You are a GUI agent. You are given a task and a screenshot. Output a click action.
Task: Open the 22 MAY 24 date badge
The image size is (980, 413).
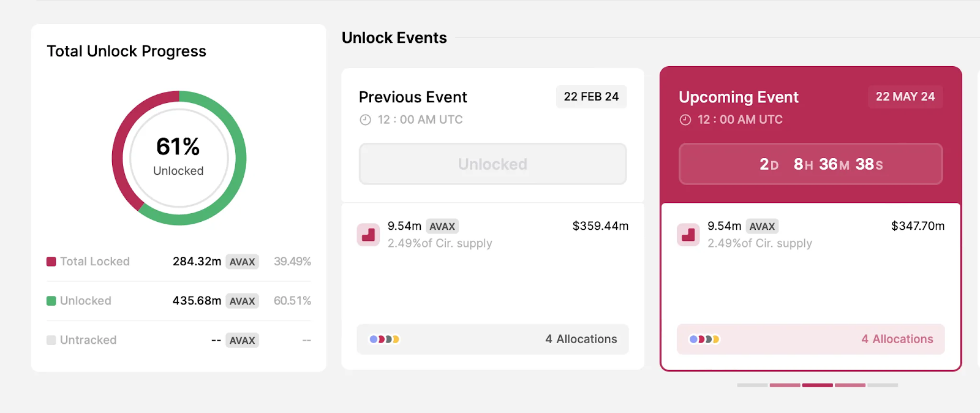point(905,97)
